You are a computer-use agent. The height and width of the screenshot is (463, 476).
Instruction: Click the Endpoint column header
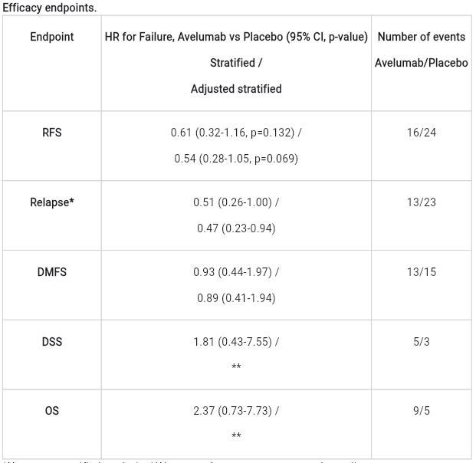point(52,37)
